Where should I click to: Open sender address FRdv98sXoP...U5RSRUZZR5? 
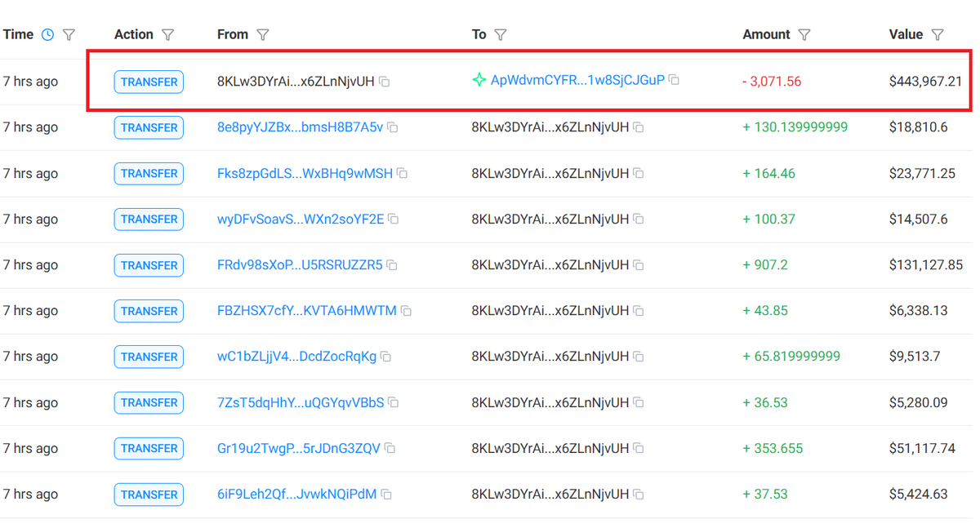click(x=300, y=265)
